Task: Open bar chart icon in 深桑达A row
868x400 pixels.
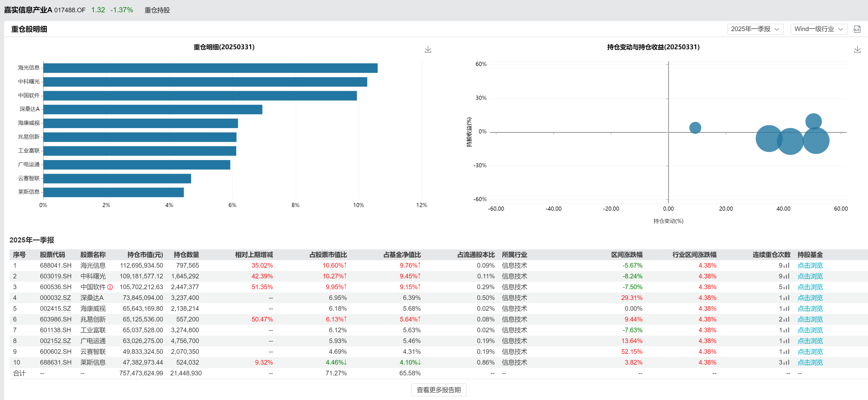Action: tap(786, 298)
